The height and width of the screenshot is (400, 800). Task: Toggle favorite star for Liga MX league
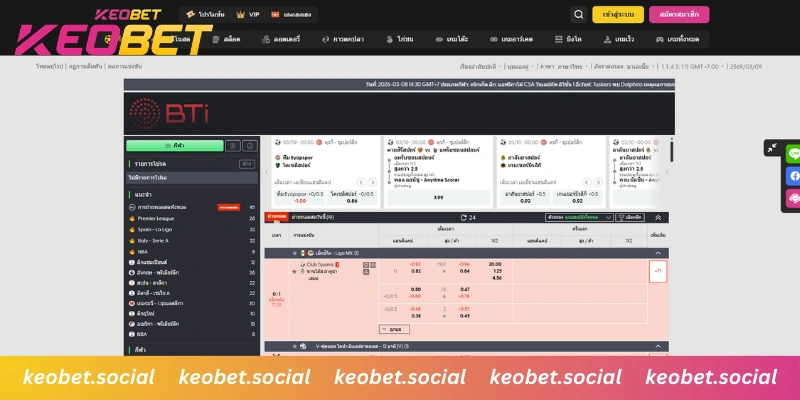tap(298, 253)
